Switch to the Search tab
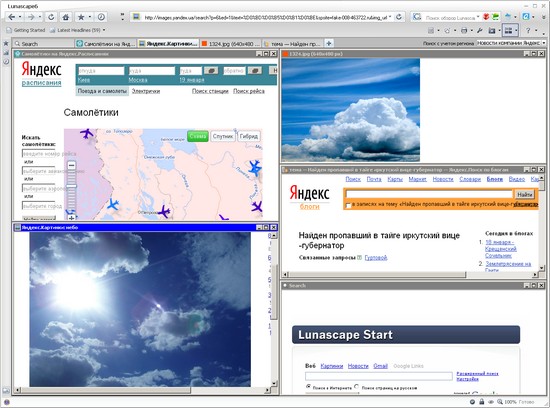550x408 pixels. click(x=44, y=44)
